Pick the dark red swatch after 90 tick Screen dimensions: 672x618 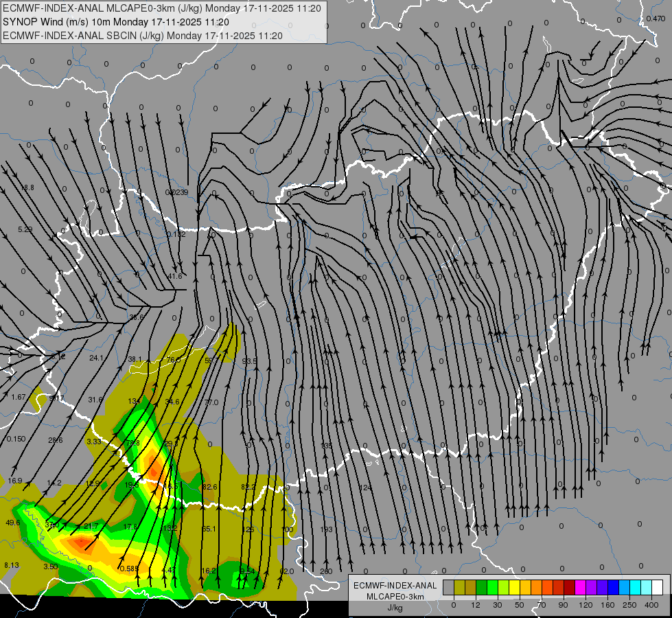click(x=570, y=587)
